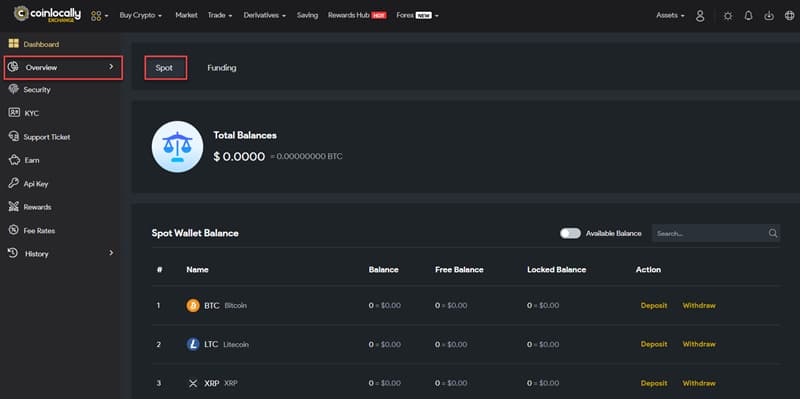The image size is (800, 399).
Task: Click the Name column header
Action: (197, 269)
